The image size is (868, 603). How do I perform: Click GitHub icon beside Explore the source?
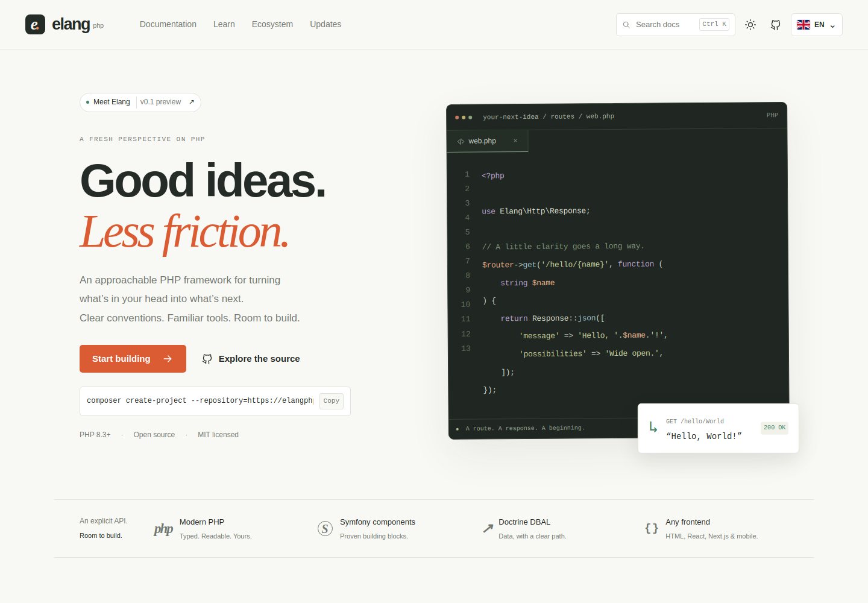pos(207,359)
